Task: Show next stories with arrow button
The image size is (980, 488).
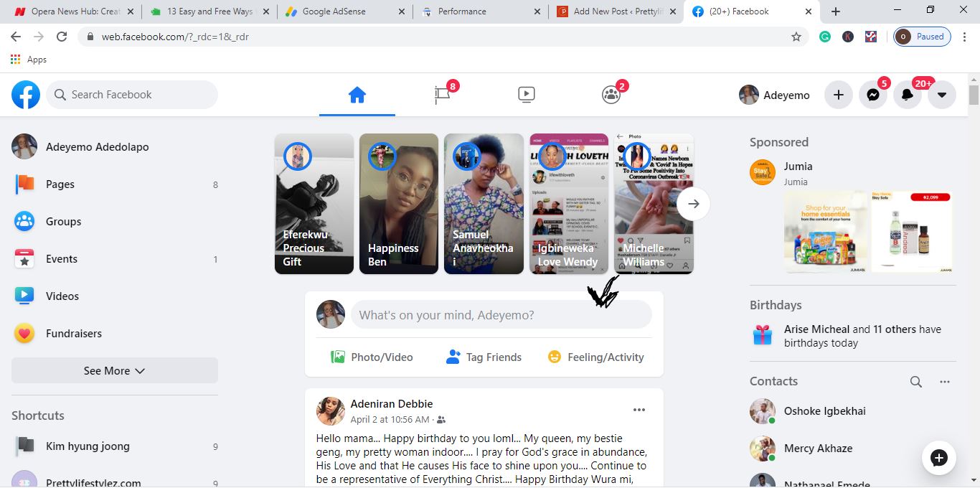Action: pyautogui.click(x=693, y=204)
